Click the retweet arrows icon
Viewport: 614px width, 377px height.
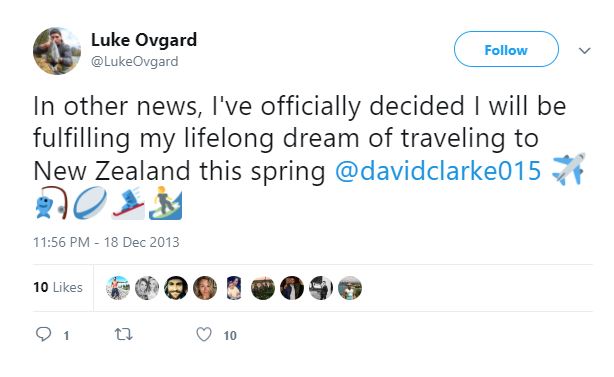123,334
